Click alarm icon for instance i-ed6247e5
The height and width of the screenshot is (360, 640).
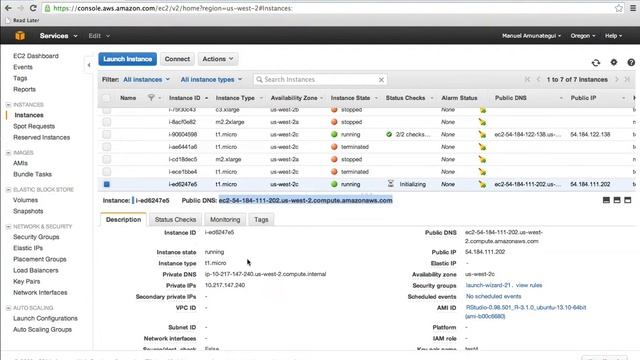pyautogui.click(x=482, y=184)
